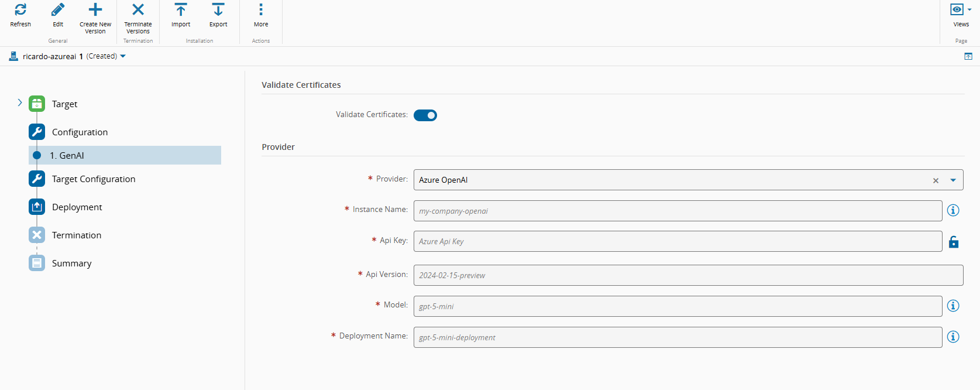Click info icon beside Model field
Viewport: 980px width, 390px height.
953,306
